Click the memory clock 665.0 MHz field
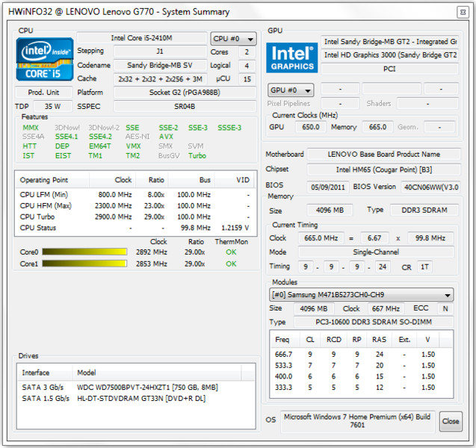 [x=321, y=238]
